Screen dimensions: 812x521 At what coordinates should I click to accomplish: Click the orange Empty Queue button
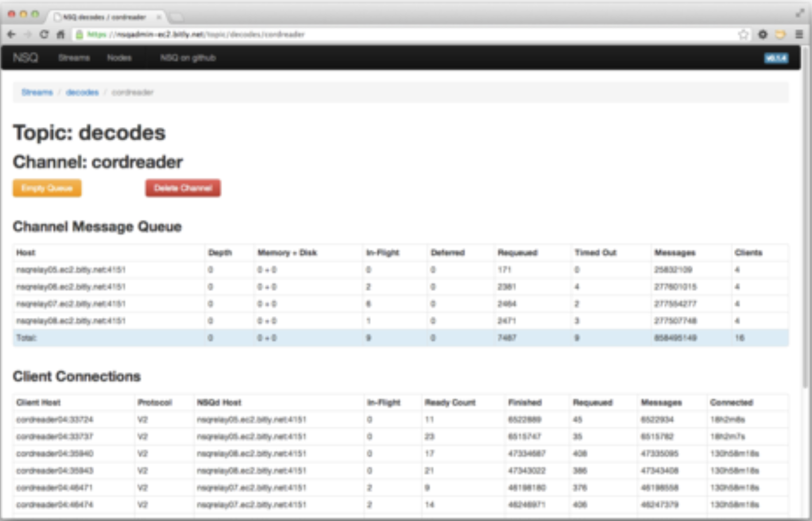pyautogui.click(x=47, y=188)
